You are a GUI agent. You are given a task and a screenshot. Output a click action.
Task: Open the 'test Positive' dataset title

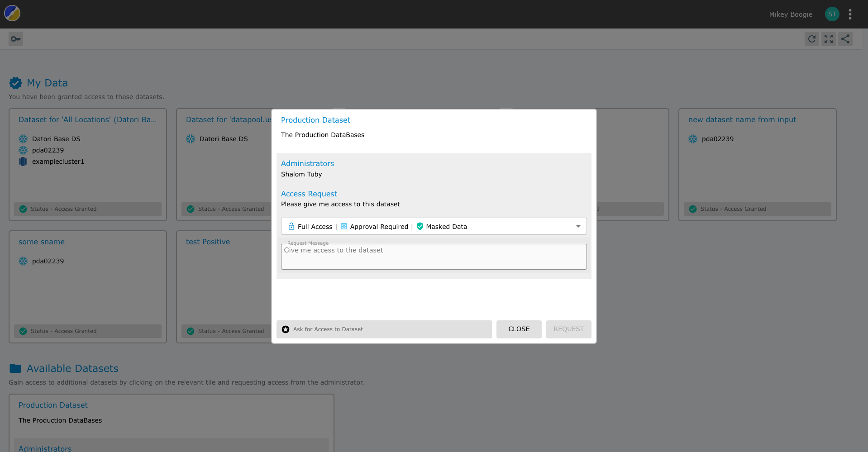tap(208, 242)
